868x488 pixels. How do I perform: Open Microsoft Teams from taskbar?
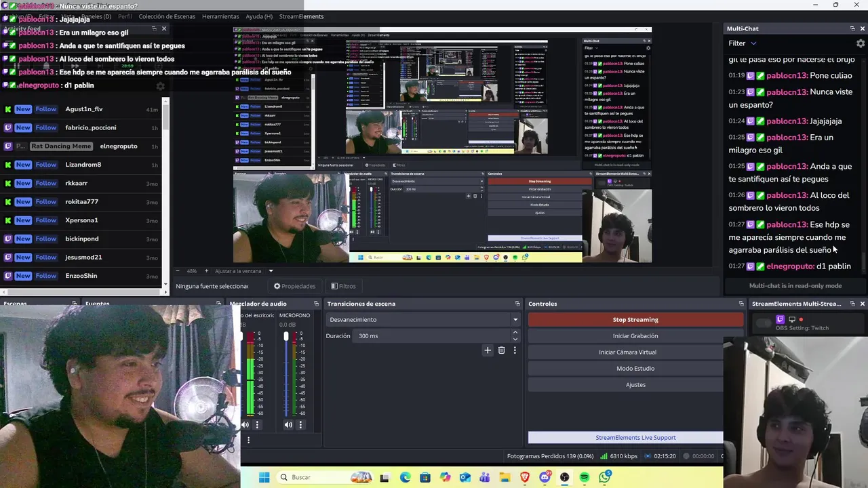pos(485,477)
